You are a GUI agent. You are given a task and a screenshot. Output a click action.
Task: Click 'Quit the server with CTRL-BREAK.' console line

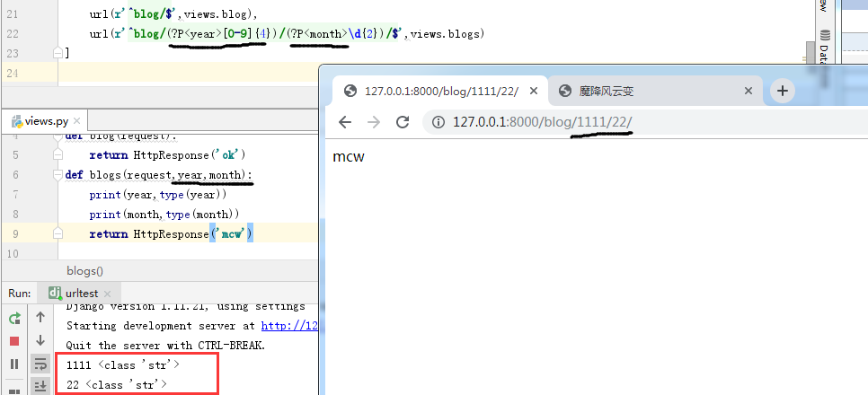click(165, 346)
